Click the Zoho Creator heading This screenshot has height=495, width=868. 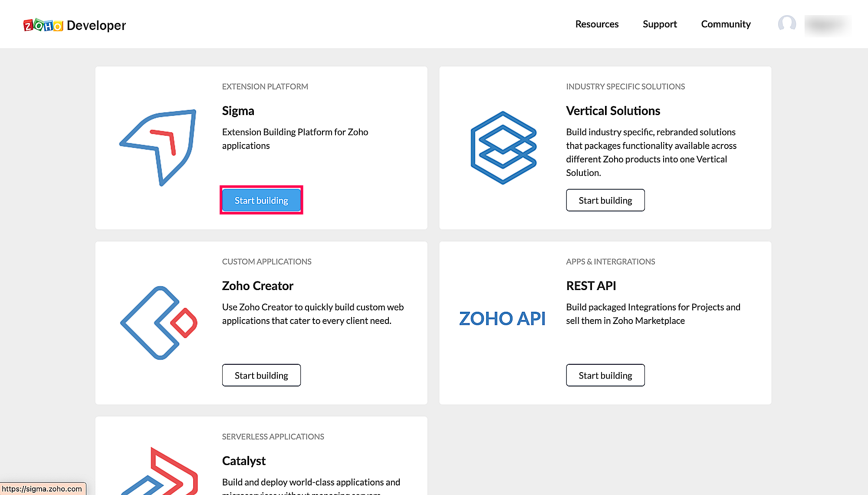[x=257, y=286]
